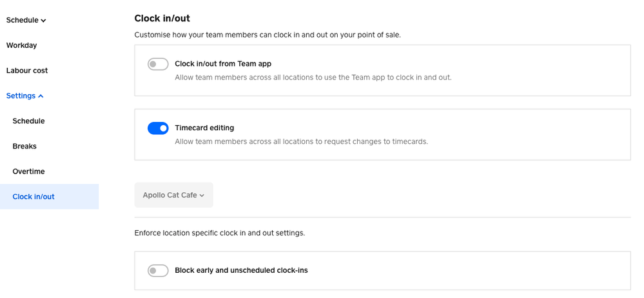Open the Workday page in sidebar
The image size is (644, 298).
tap(21, 45)
